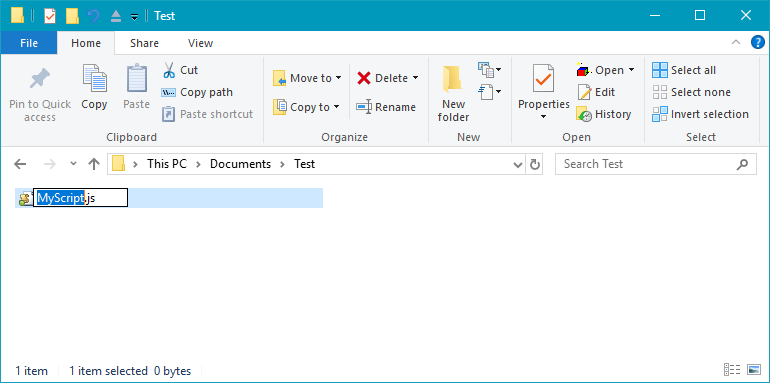This screenshot has width=770, height=383.
Task: Customize Quick Access Toolbar dropdown
Action: point(135,17)
